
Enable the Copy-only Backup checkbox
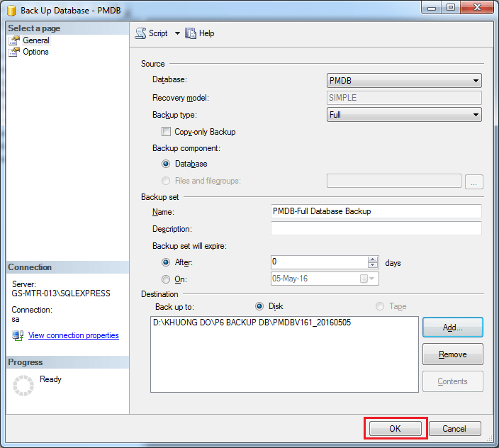click(166, 132)
